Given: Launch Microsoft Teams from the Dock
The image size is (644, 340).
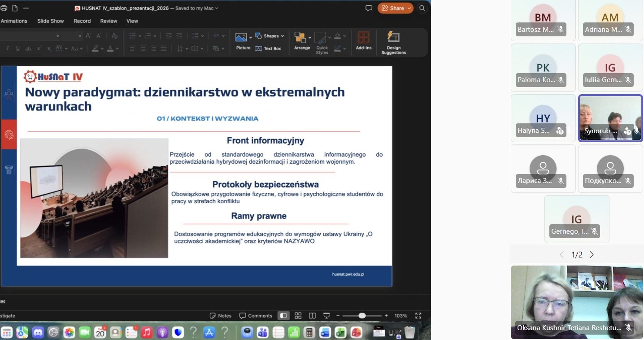Looking at the screenshot, I should pos(263,332).
